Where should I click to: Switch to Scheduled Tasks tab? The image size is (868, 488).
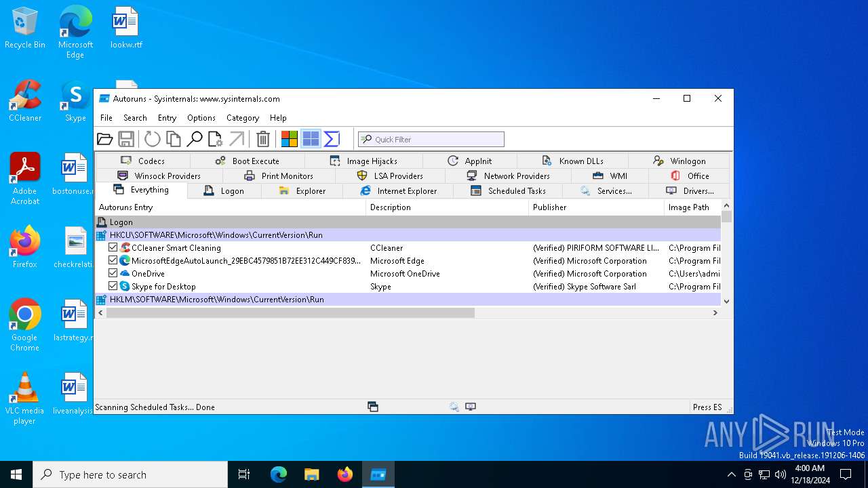pyautogui.click(x=508, y=191)
